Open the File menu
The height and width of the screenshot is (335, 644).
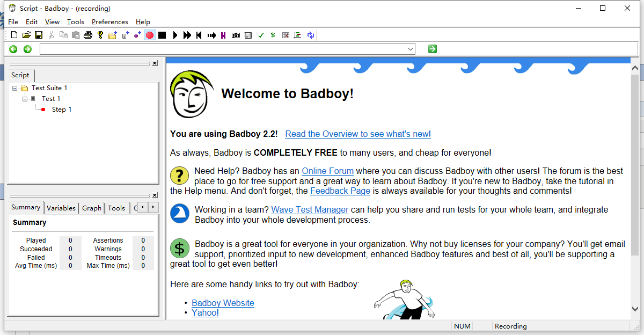(x=13, y=22)
